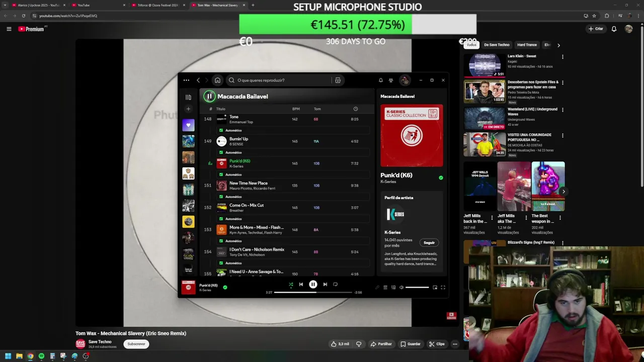
Task: Toggle Automático checkbox under I Don't Care
Action: (x=221, y=263)
